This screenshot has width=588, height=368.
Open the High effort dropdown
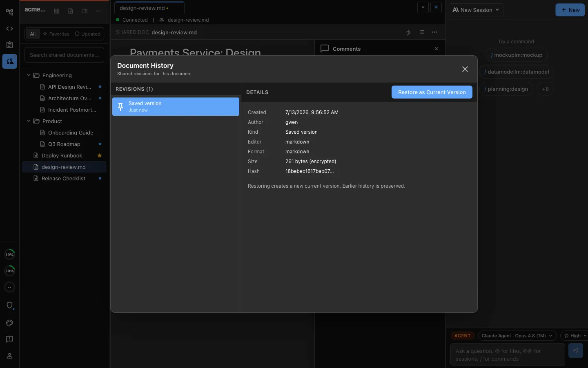(575, 336)
